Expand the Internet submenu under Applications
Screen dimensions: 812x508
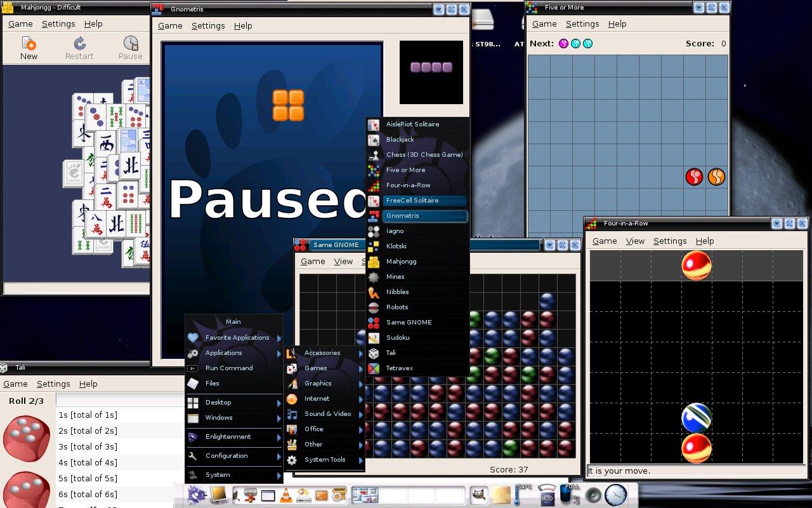[324, 398]
